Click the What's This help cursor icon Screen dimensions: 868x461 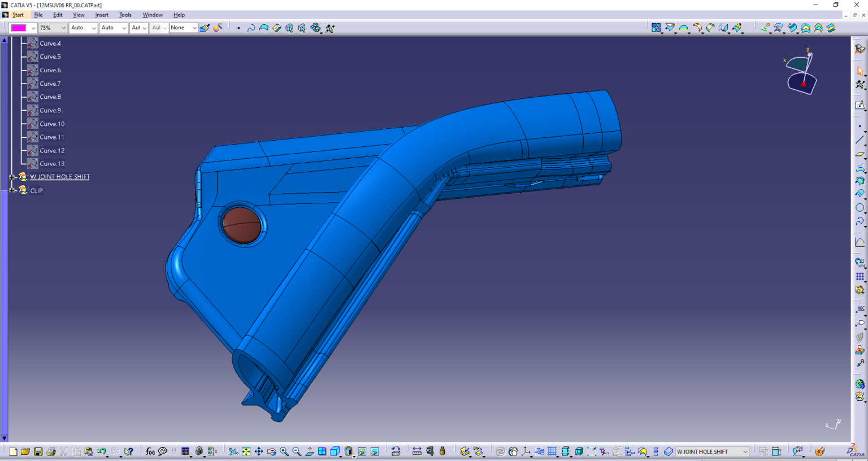coord(129,451)
